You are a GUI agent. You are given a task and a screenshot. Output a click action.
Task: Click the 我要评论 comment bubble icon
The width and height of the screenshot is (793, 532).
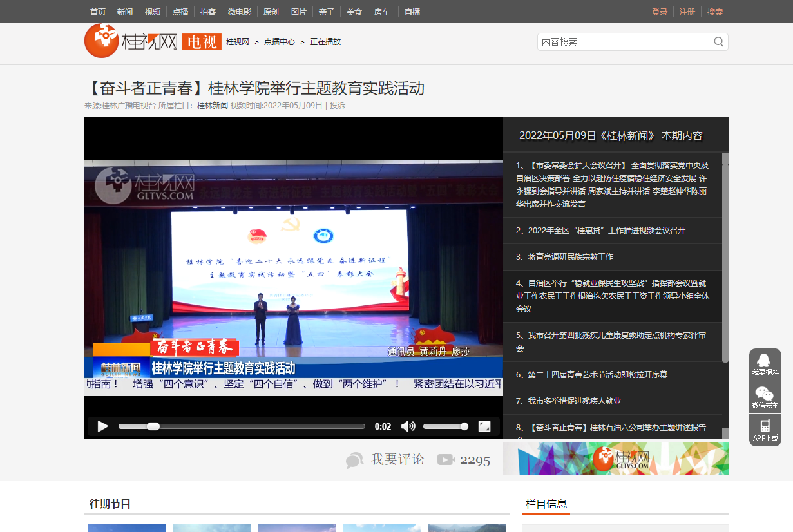point(354,460)
